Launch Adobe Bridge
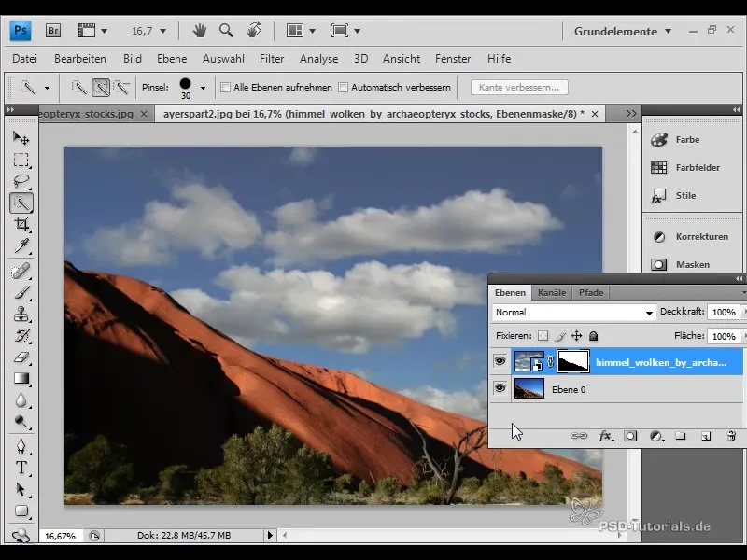Image resolution: width=747 pixels, height=560 pixels. coord(53,31)
